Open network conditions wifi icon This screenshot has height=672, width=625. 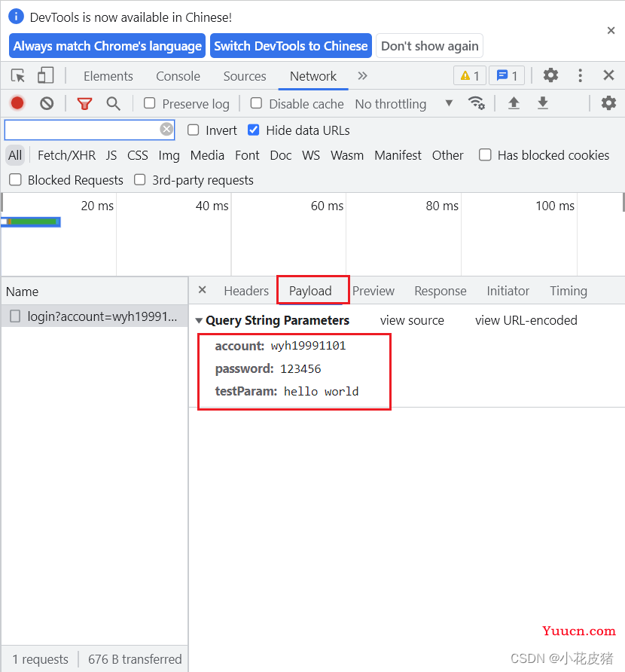[476, 103]
